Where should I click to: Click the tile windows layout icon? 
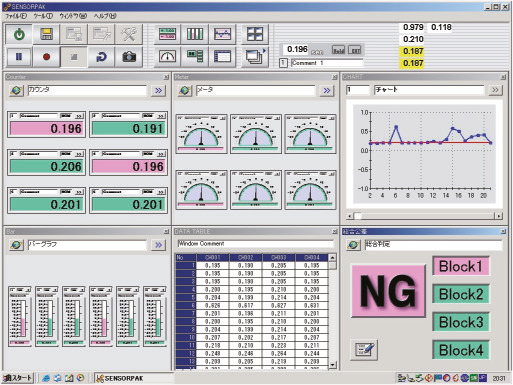pyautogui.click(x=255, y=34)
